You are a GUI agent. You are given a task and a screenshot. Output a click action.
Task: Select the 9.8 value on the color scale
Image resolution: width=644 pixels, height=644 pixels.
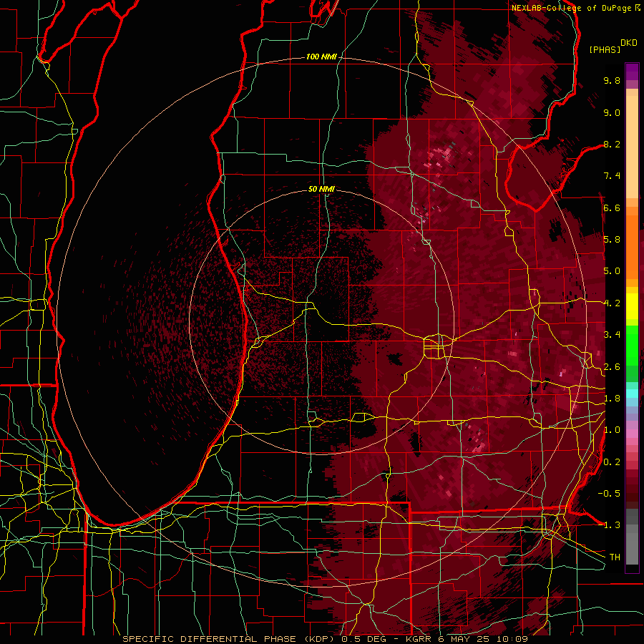pos(612,80)
